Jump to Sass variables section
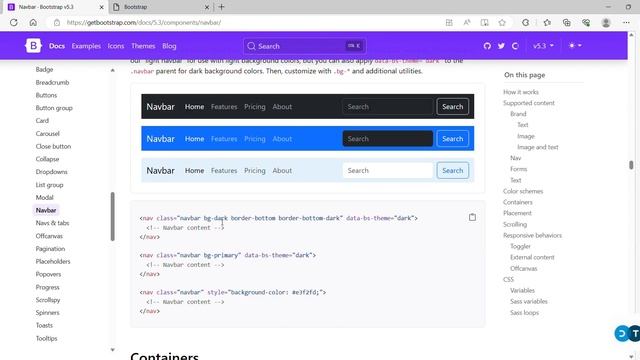 click(x=529, y=301)
